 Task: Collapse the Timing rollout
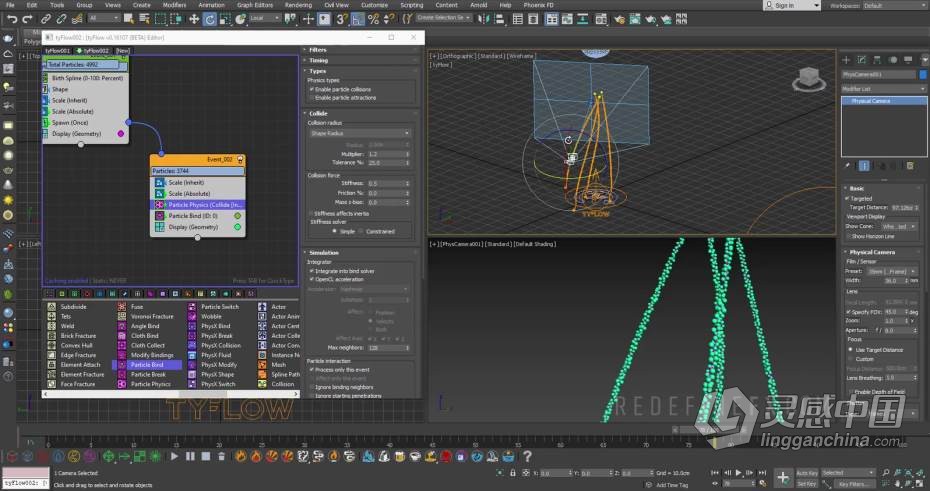tap(319, 60)
